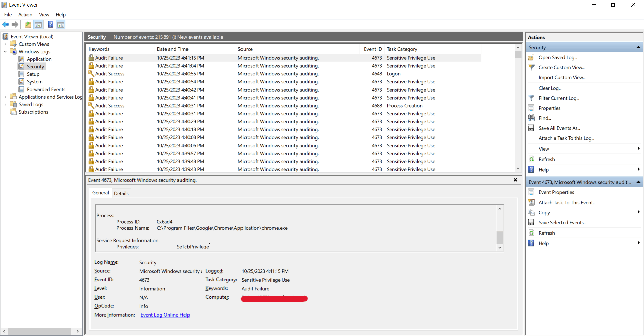The image size is (644, 336).
Task: Click the Show/Hide Action Pane toolbar icon
Action: click(61, 24)
